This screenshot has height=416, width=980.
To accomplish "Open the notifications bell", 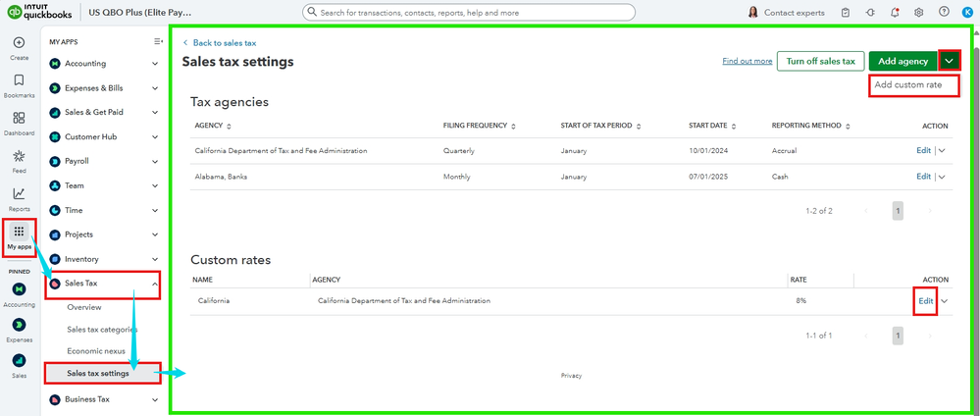I will [x=895, y=13].
